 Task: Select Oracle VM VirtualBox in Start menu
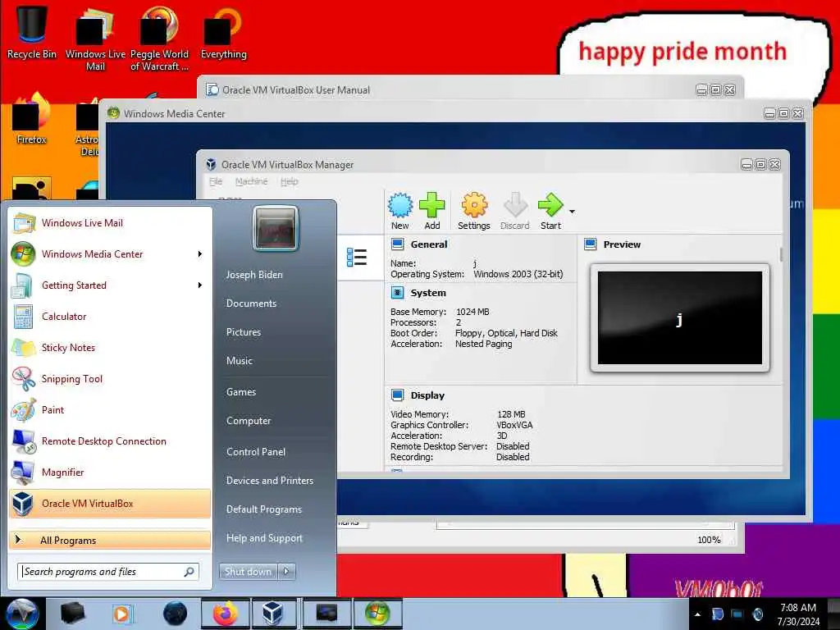tap(110, 504)
